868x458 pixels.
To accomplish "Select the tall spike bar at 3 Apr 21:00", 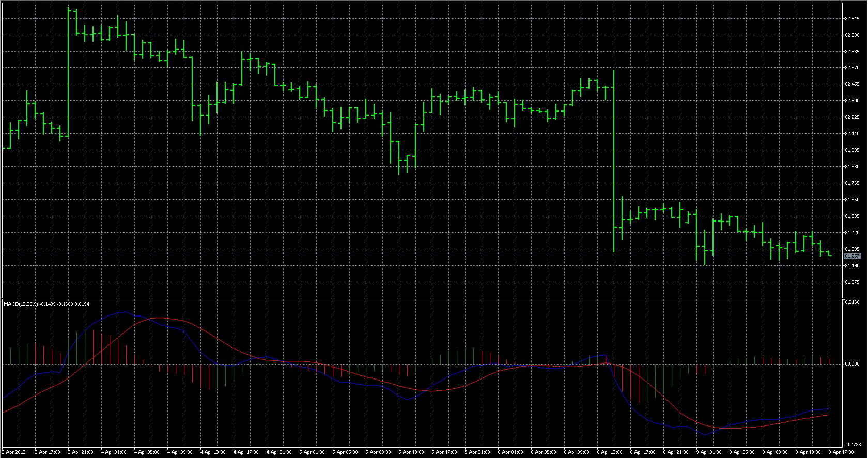I will 69,72.
